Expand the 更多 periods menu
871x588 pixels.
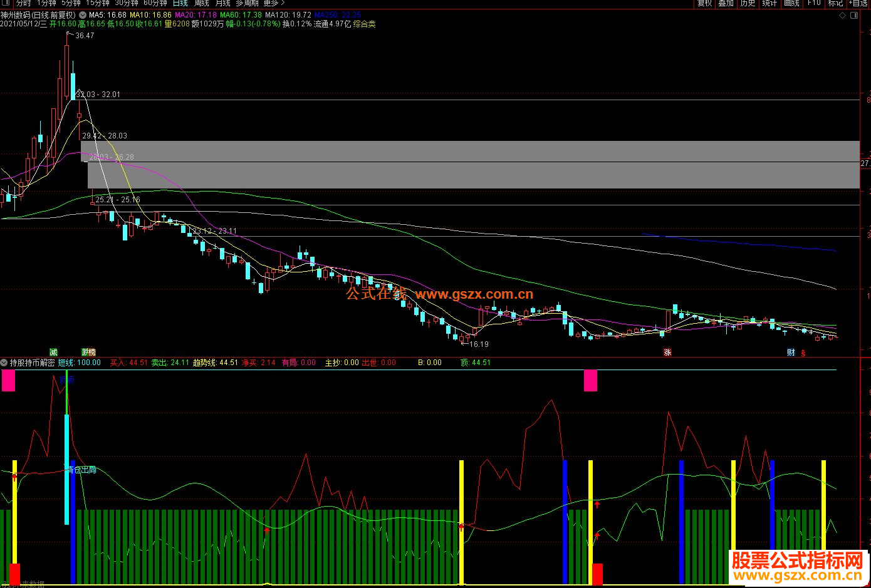273,3
